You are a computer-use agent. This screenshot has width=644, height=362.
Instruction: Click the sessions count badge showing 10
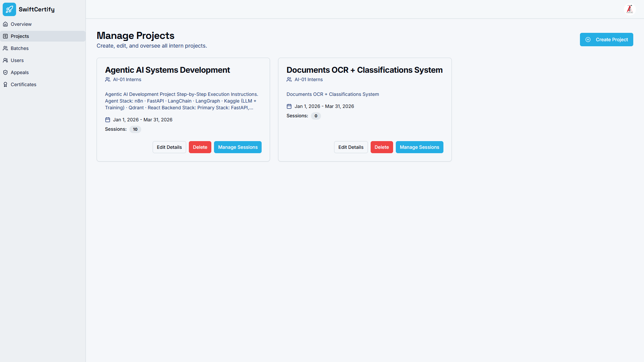pyautogui.click(x=135, y=129)
